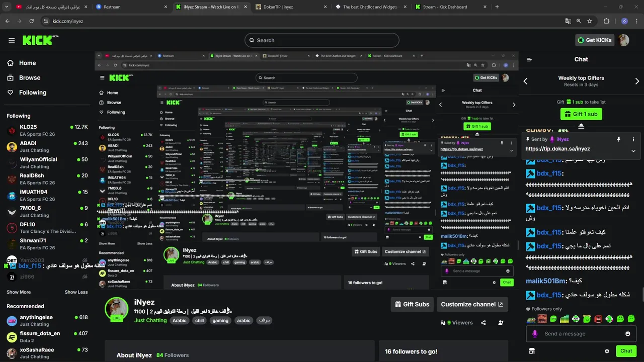
Task: Open the chat shop icon
Action: click(x=532, y=351)
